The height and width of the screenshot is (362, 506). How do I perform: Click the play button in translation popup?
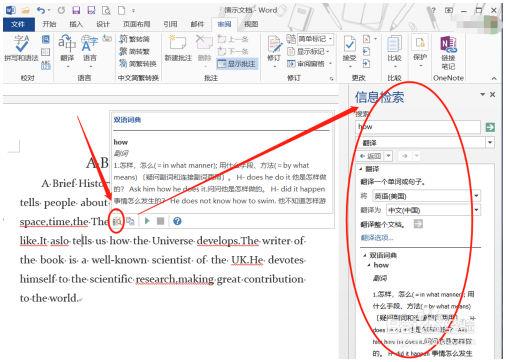tap(147, 221)
